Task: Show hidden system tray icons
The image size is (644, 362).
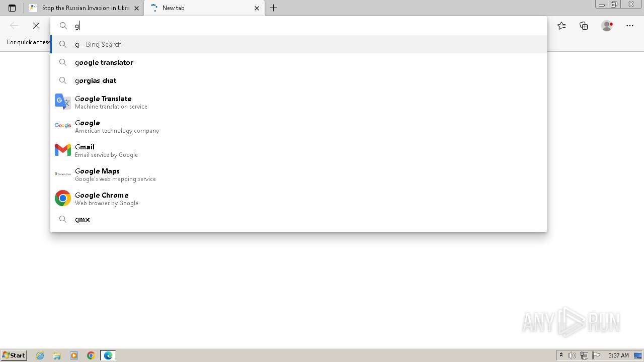Action: click(561, 355)
